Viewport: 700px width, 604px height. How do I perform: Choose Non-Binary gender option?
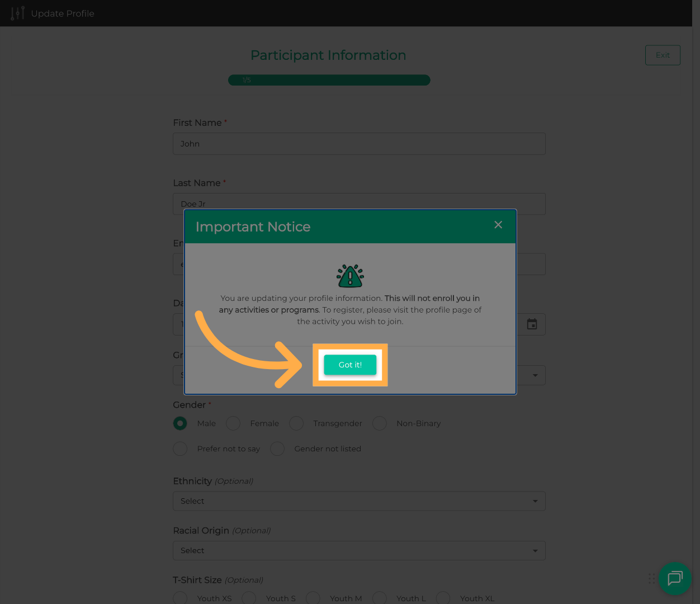click(x=380, y=423)
